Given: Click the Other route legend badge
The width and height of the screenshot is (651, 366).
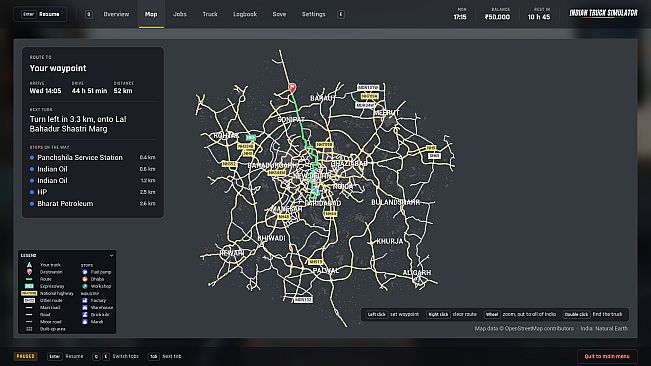Looking at the screenshot, I should (29, 300).
